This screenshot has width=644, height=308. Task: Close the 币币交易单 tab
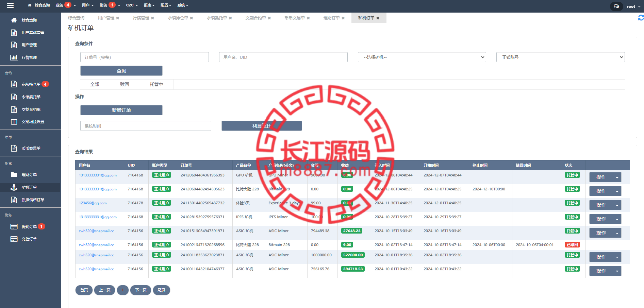pos(308,18)
